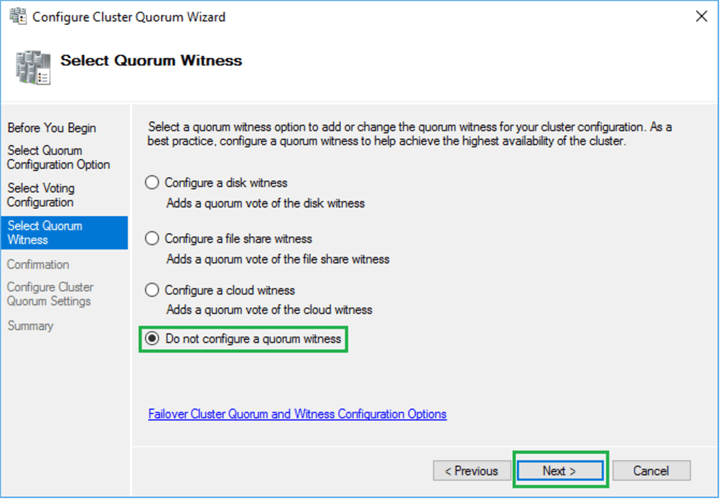
Task: Click the 'Select Quorum Witness' page heading
Action: tap(151, 61)
